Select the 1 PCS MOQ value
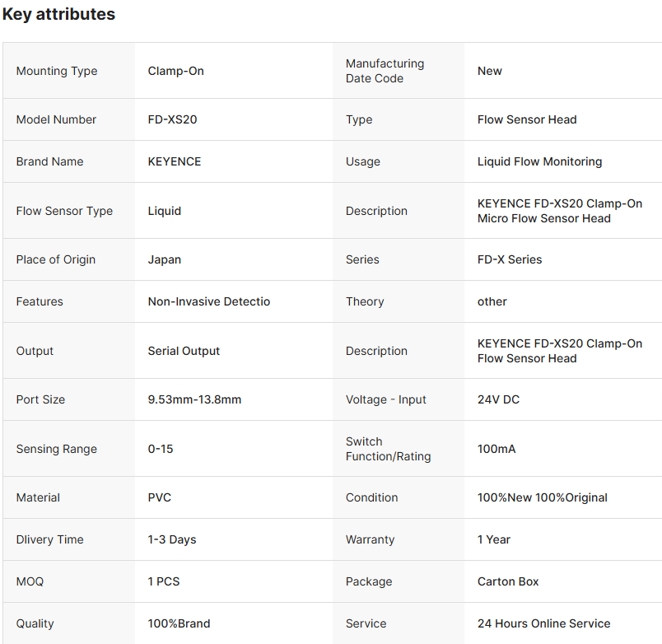Viewport: 662px width, 644px height. (x=163, y=581)
